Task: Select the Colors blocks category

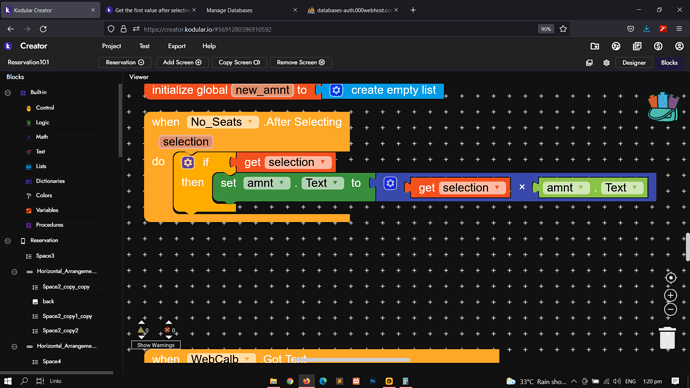Action: click(44, 196)
